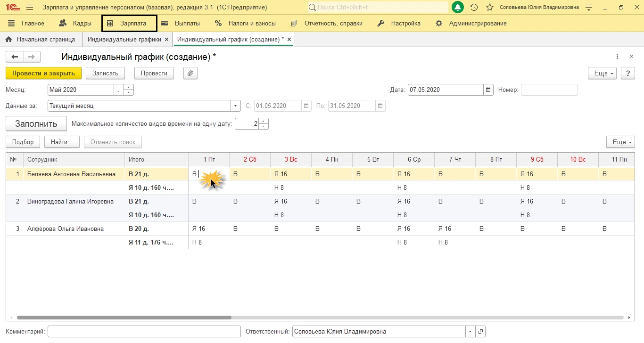Go forward with the right arrow button
644x343 pixels.
(32, 57)
